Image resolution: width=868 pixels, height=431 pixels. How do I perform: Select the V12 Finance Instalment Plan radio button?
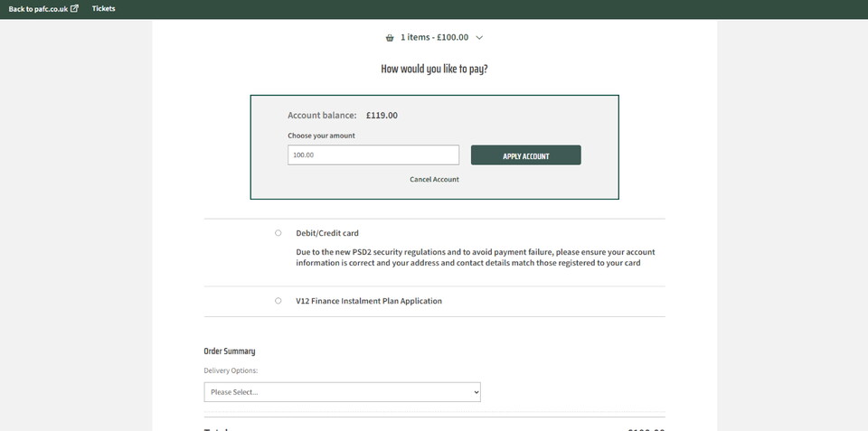(278, 301)
